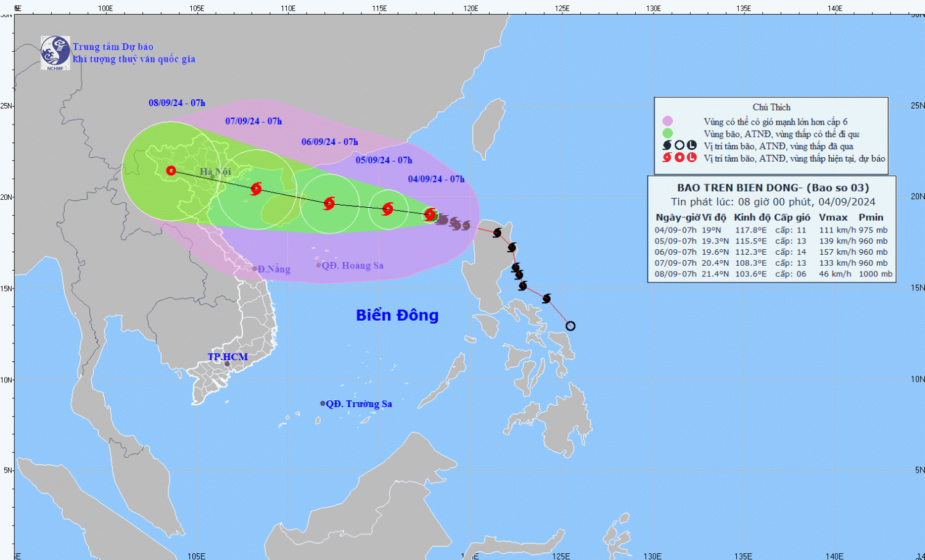
Task: Click the 08/09/24 - 07h date label
Action: coord(177,103)
